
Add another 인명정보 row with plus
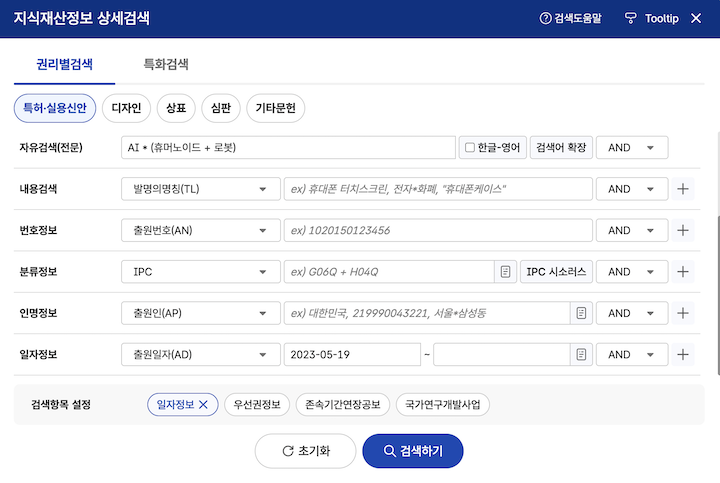[683, 313]
